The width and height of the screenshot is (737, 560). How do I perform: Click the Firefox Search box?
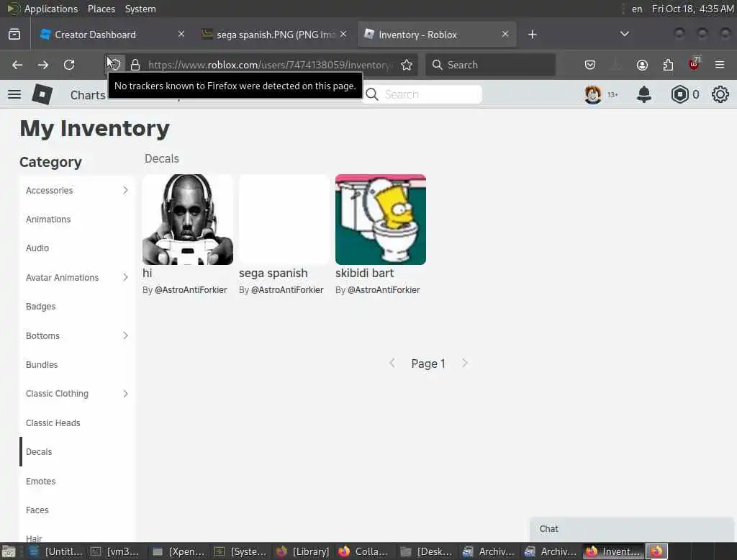(490, 65)
